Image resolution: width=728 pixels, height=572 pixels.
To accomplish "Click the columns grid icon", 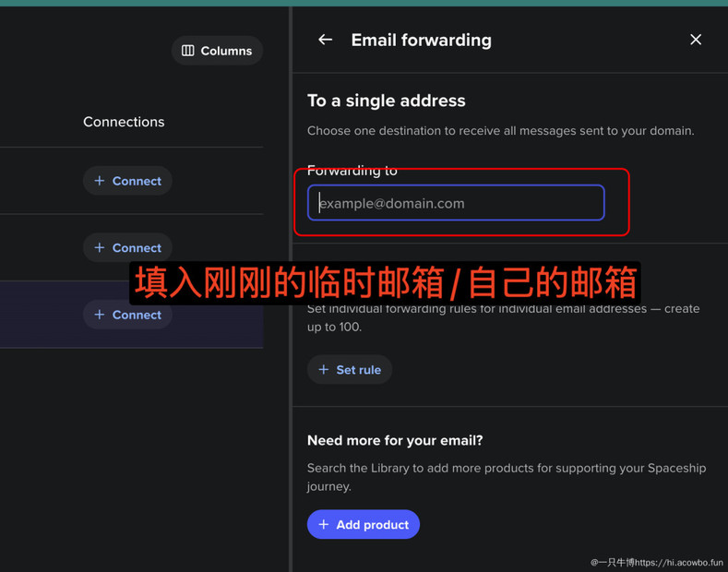I will point(187,51).
